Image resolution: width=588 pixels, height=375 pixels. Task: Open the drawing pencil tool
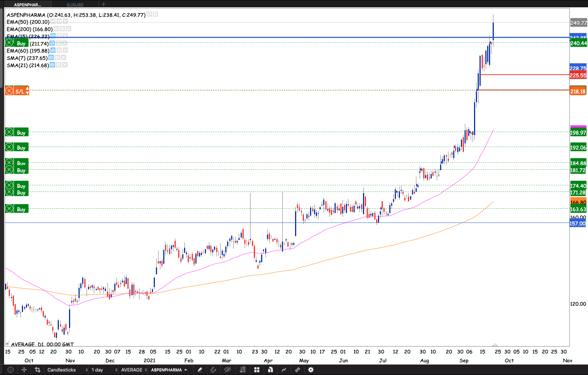(200, 370)
